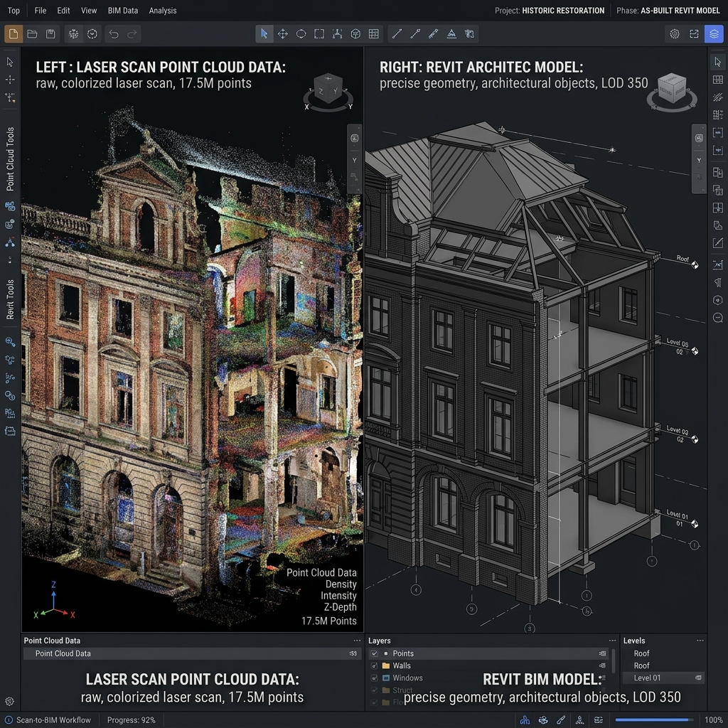This screenshot has width=728, height=728.
Task: Click the icon at right of Points layer row
Action: pyautogui.click(x=602, y=653)
